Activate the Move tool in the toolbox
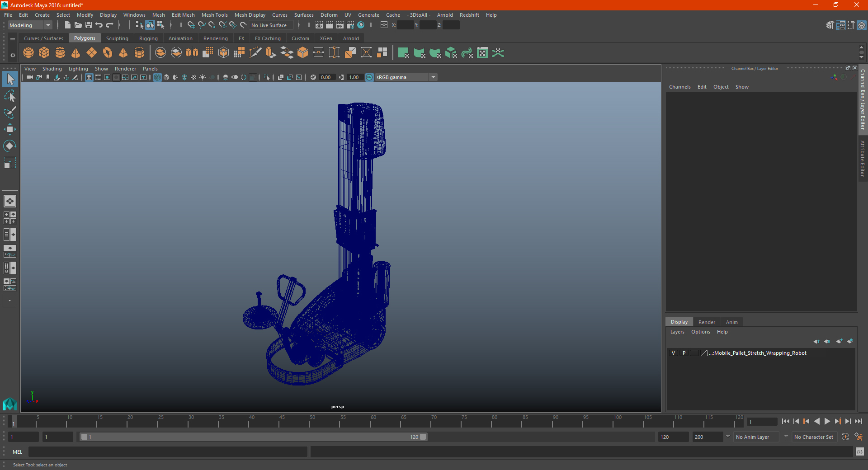This screenshot has width=868, height=470. coord(10,129)
